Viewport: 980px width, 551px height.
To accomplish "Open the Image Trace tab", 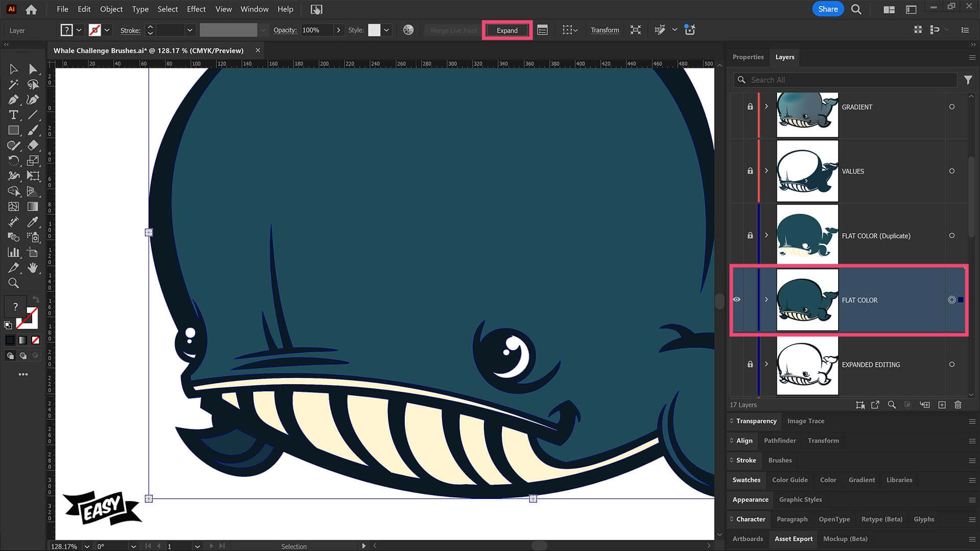I will coord(805,421).
